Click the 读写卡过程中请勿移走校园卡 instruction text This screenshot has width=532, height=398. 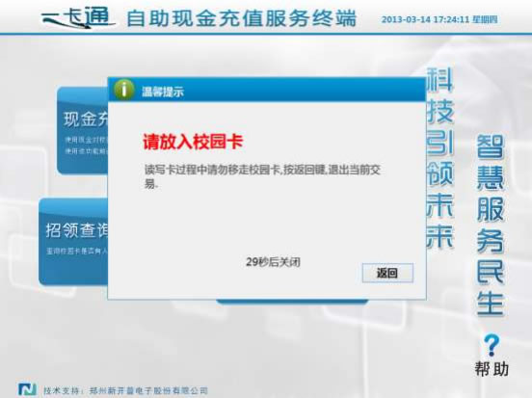click(x=262, y=175)
